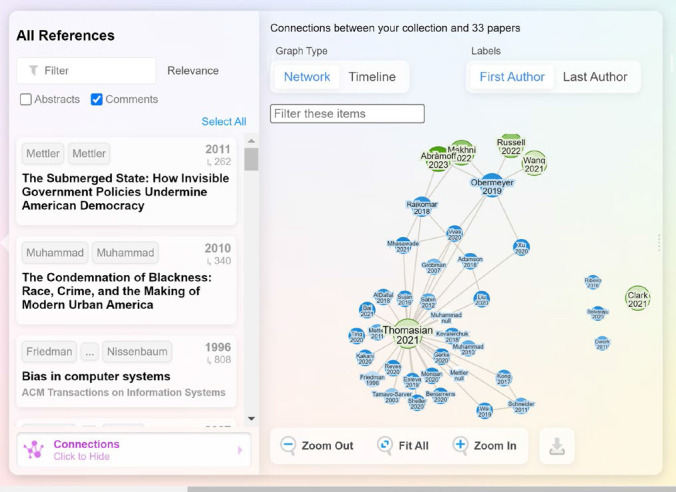Open the Relevance sort dropdown
Screen dimensions: 676x492
(193, 71)
